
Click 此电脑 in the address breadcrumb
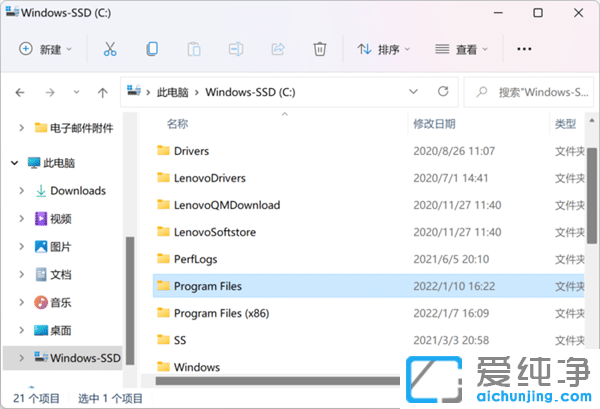click(173, 92)
